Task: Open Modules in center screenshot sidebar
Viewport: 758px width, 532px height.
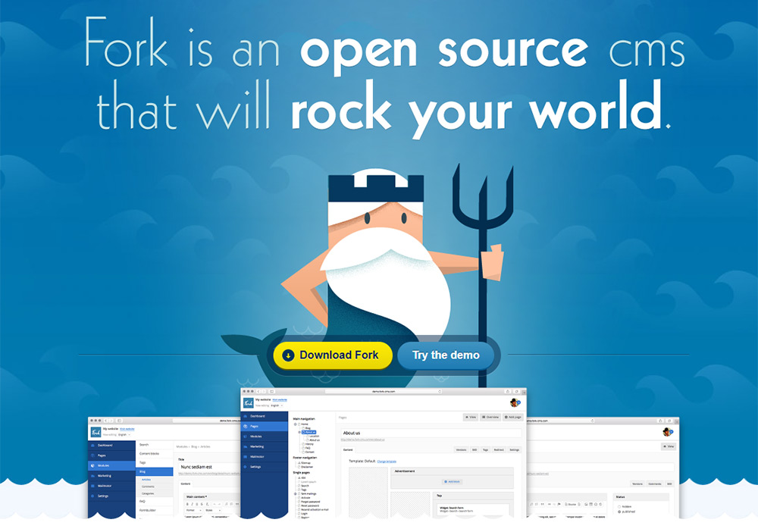Action: point(264,437)
